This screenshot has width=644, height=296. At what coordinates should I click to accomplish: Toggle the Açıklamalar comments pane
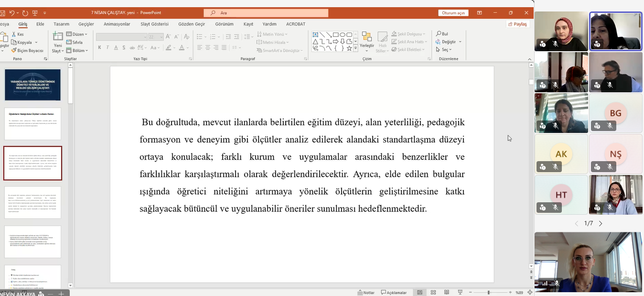(x=393, y=293)
